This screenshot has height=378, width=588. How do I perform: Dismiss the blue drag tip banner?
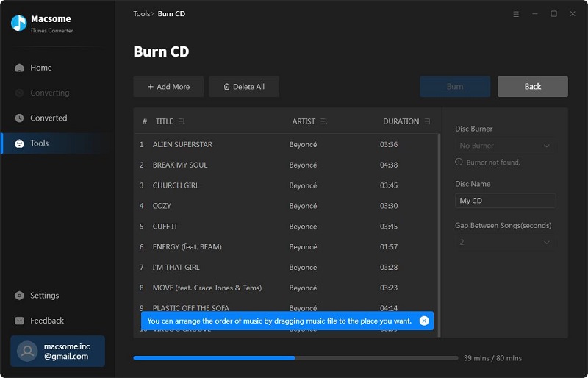[x=424, y=321]
